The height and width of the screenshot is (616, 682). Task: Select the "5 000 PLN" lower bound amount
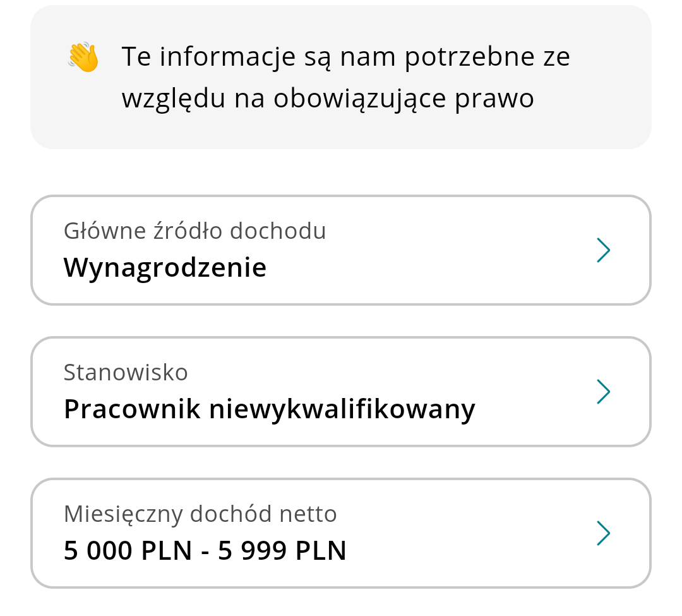pos(128,551)
